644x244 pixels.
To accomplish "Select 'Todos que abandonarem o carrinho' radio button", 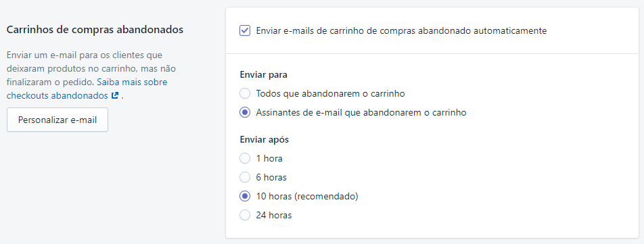I will point(245,93).
